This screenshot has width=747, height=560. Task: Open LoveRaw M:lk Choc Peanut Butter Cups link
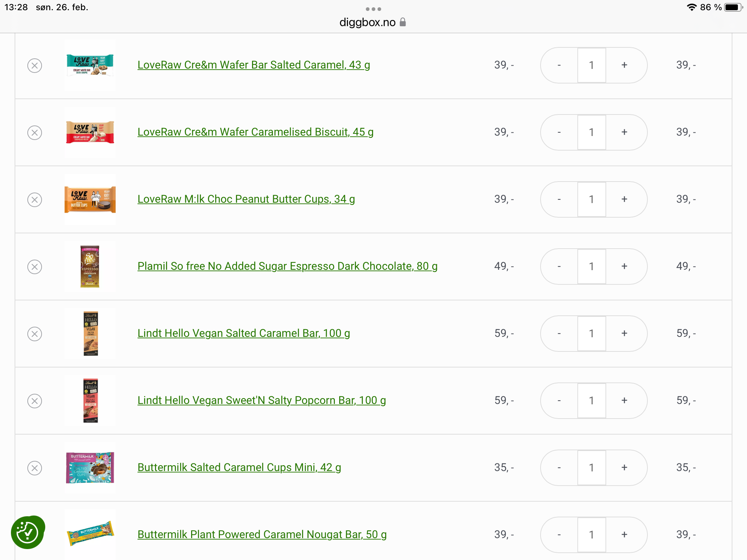[246, 199]
